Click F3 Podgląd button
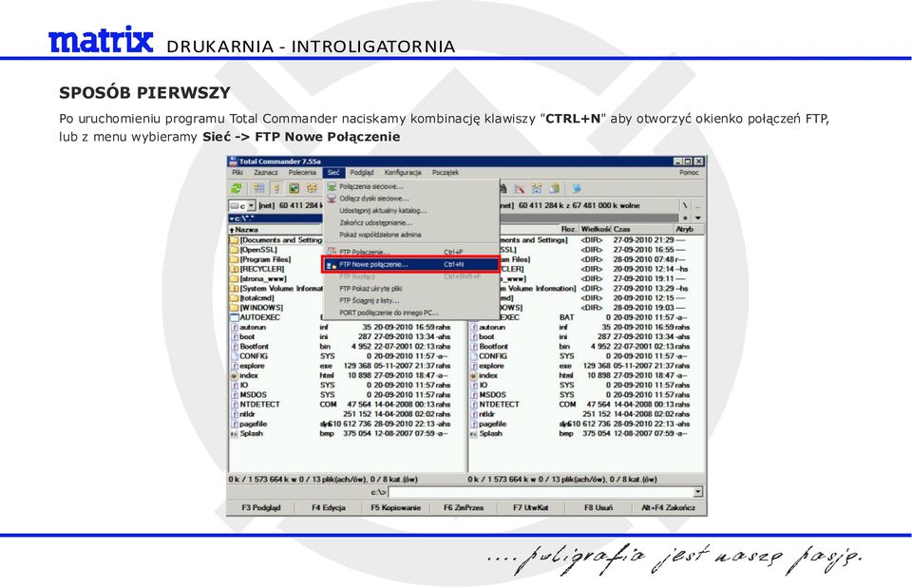Image resolution: width=912 pixels, height=588 pixels. tap(260, 508)
